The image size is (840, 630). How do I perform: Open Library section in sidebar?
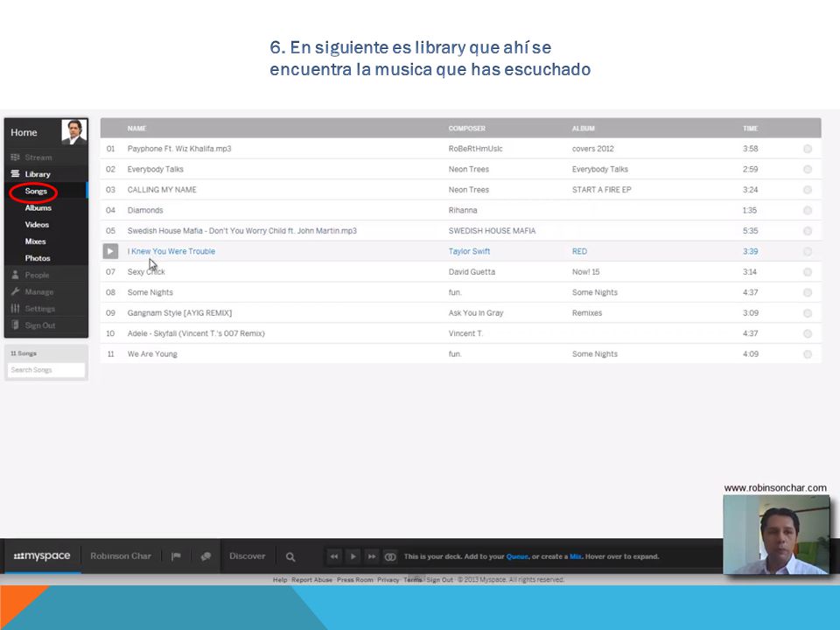pyautogui.click(x=38, y=174)
